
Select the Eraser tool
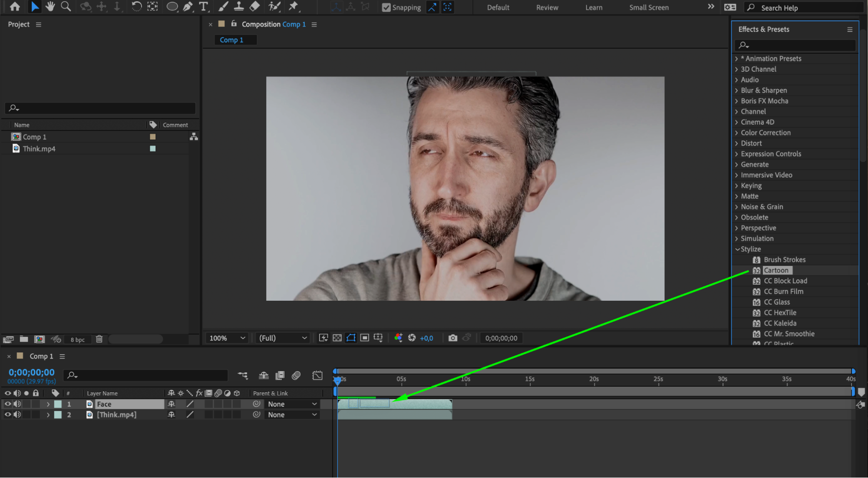pos(255,7)
